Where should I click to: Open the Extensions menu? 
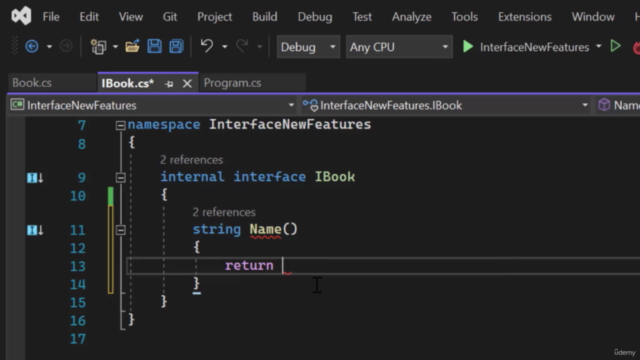click(x=524, y=17)
